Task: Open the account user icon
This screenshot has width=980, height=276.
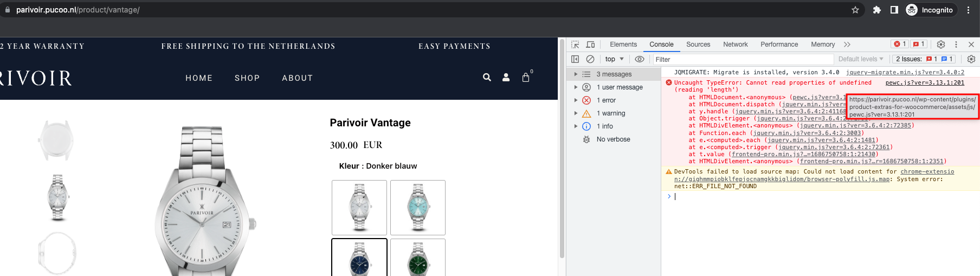Action: tap(506, 78)
